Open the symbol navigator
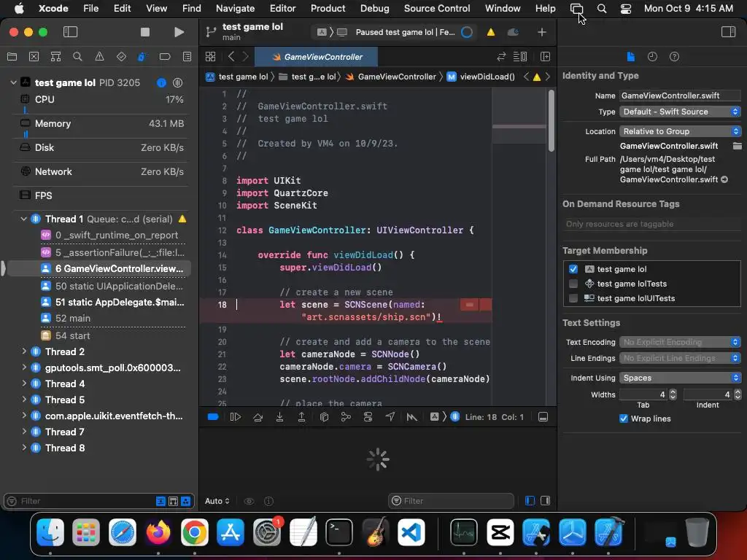This screenshot has height=560, width=747. point(55,57)
